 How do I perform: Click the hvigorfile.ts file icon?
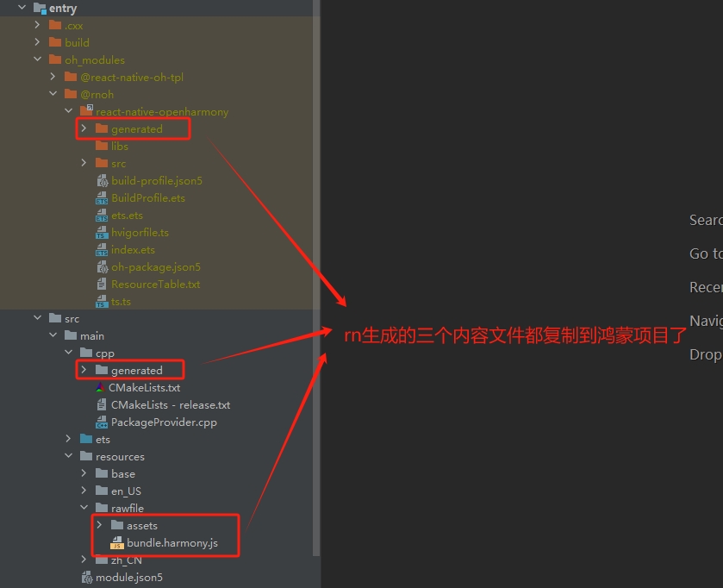click(x=102, y=233)
